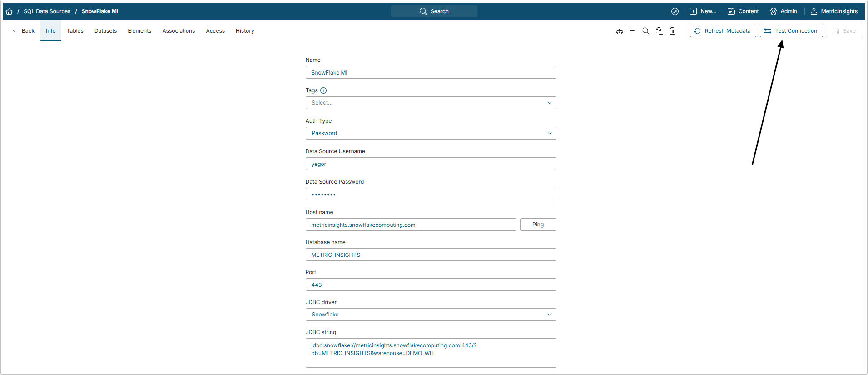Open the SQL Data Sources breadcrumb link

47,11
